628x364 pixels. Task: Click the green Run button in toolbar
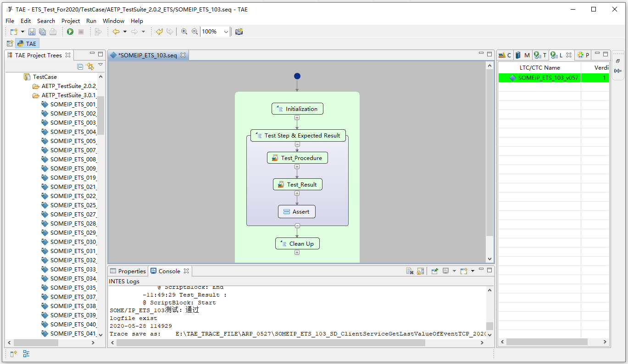click(x=70, y=32)
